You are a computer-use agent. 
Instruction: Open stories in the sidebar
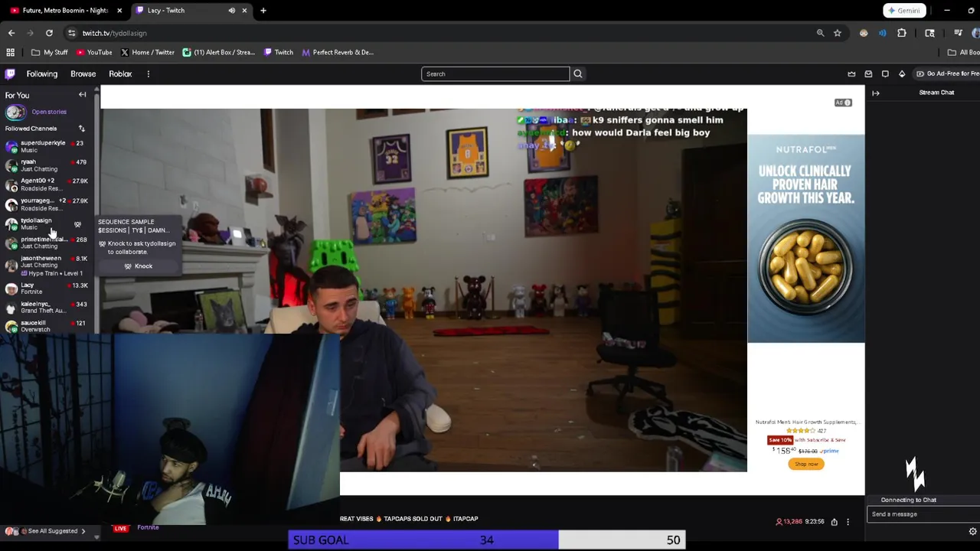pyautogui.click(x=49, y=112)
